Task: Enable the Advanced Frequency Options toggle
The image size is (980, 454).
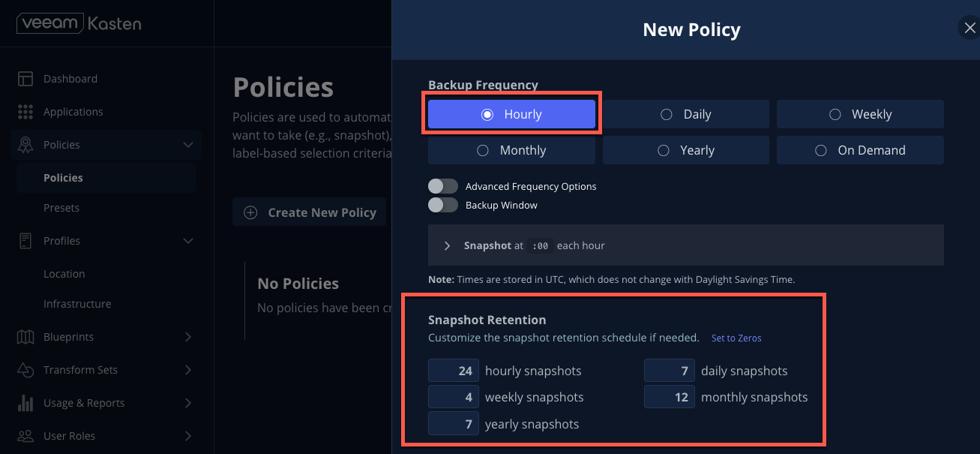Action: coord(443,186)
